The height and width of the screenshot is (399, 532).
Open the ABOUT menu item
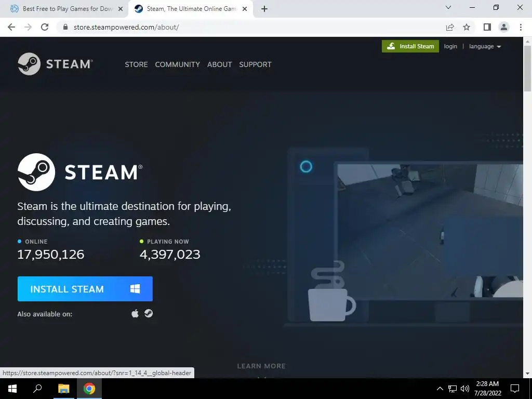coord(220,64)
